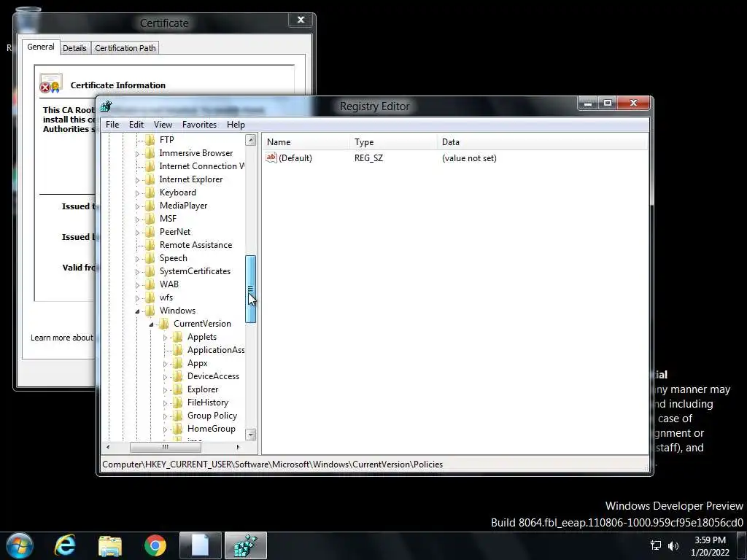This screenshot has height=560, width=747.
Task: Click the WAB folder icon
Action: (x=150, y=284)
